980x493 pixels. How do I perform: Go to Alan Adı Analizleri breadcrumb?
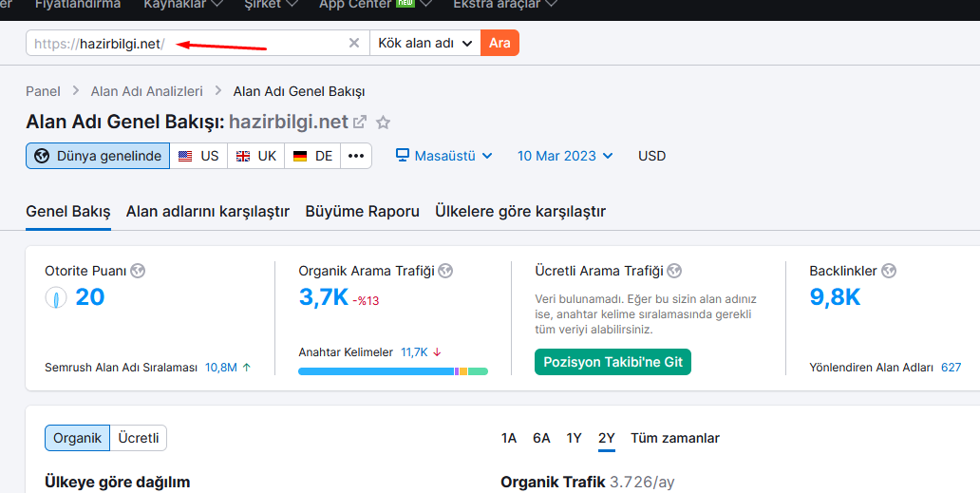coord(147,91)
